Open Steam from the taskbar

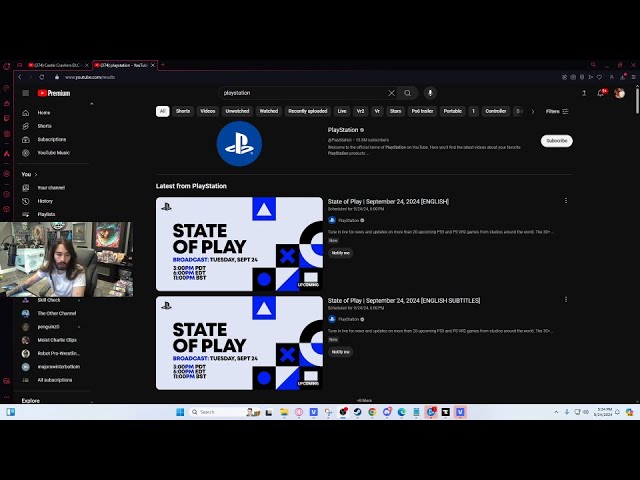click(357, 412)
